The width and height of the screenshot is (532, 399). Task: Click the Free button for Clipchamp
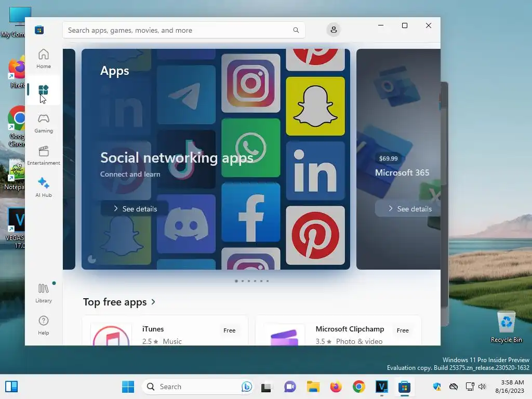click(x=403, y=330)
